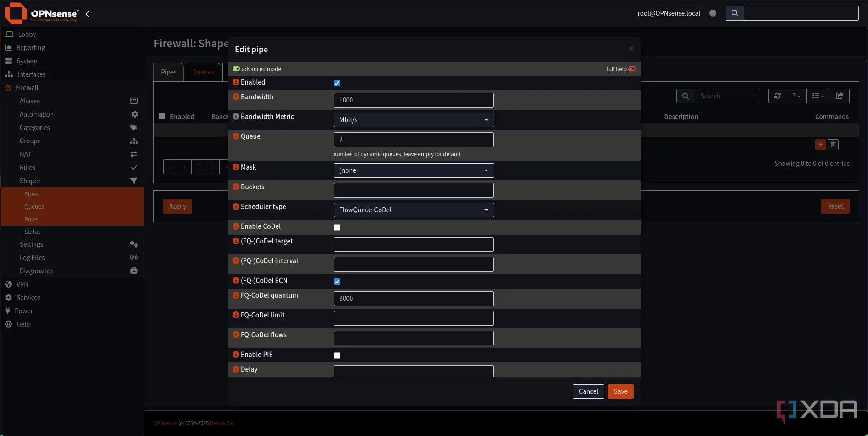Click the info icon next to Mask

click(x=236, y=167)
